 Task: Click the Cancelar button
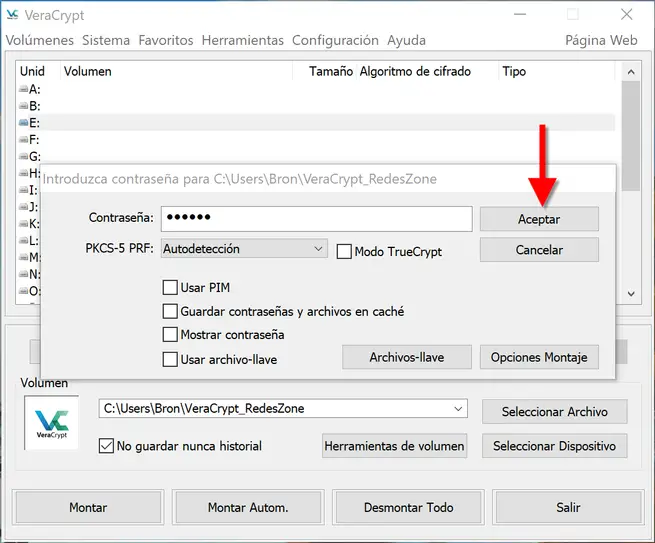(x=539, y=250)
